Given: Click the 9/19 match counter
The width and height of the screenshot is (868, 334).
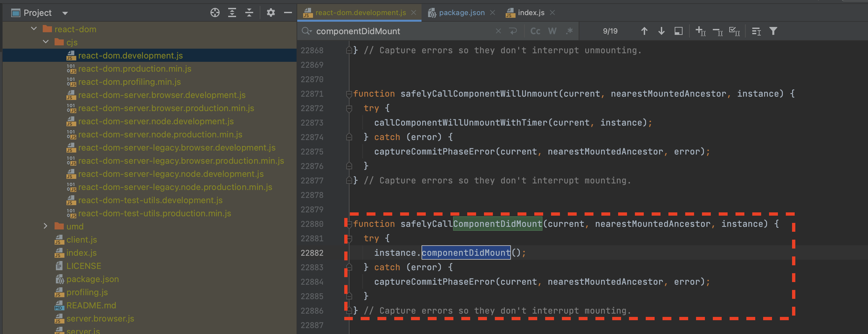Looking at the screenshot, I should pos(610,31).
